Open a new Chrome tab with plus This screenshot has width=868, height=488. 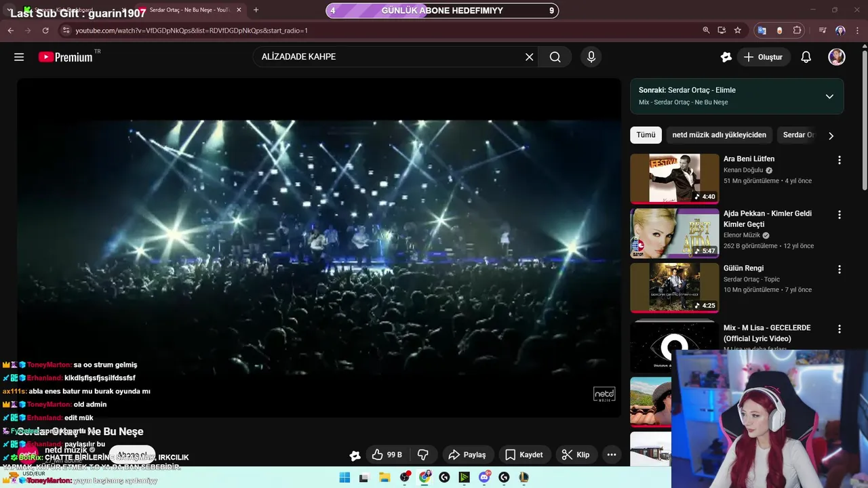click(x=256, y=10)
